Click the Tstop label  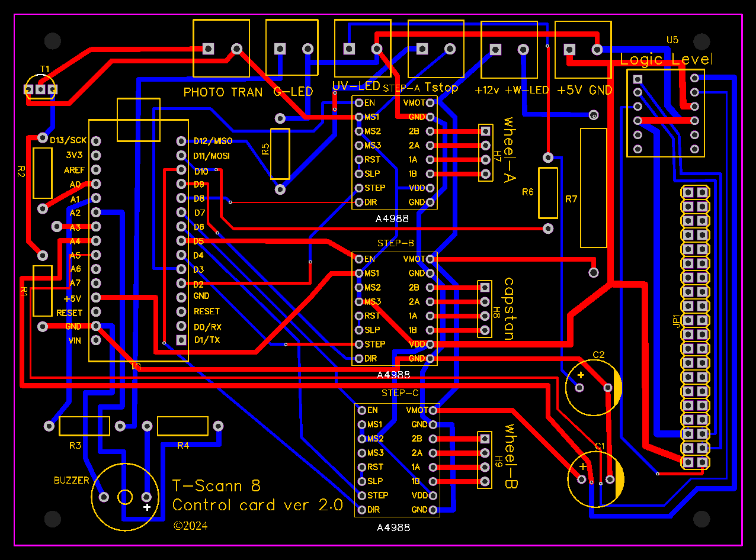[x=441, y=88]
